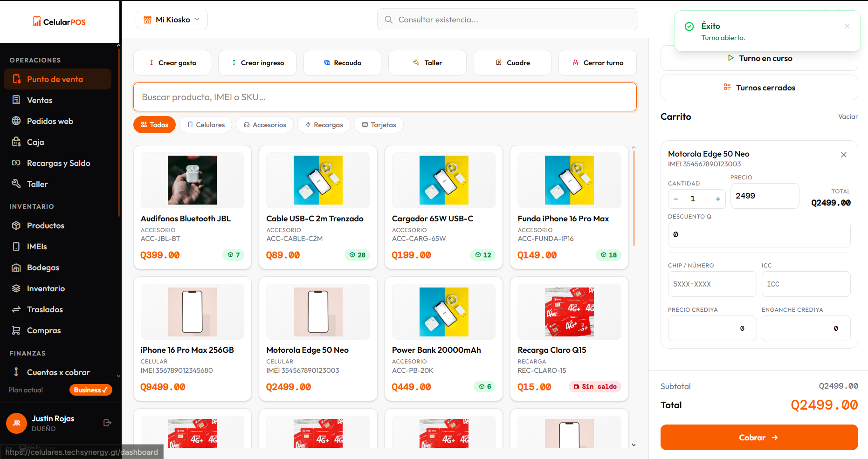Click the Traslados arrows icon
The width and height of the screenshot is (868, 459).
coord(16,309)
